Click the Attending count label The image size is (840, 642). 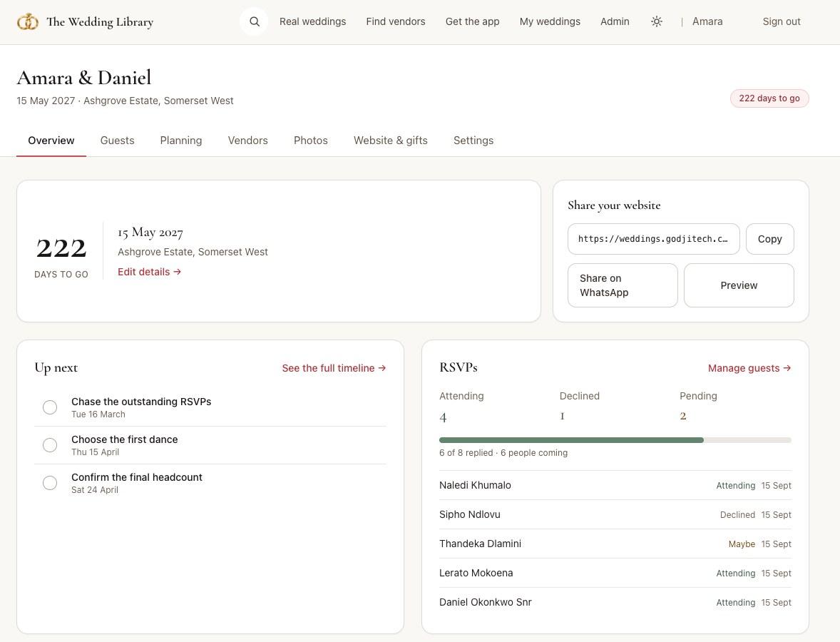(x=461, y=396)
